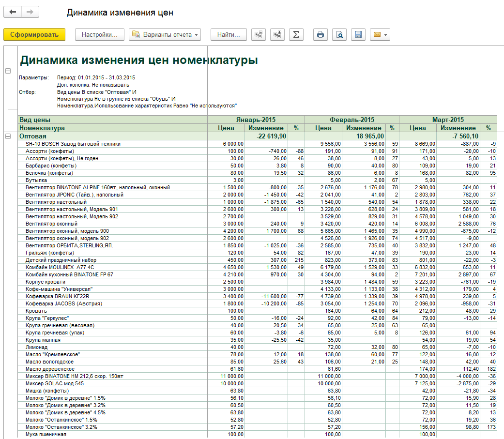Open dropdown arrow next to envelope
Image resolution: width=504 pixels, height=439 pixels.
click(x=386, y=35)
